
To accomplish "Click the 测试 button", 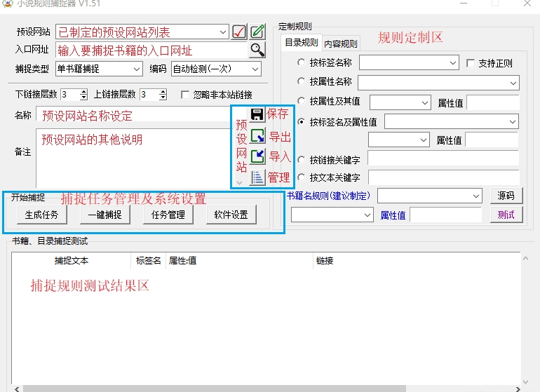I will [x=506, y=215].
